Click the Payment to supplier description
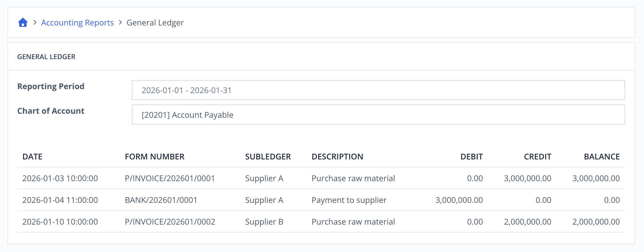The image size is (644, 252). click(349, 200)
